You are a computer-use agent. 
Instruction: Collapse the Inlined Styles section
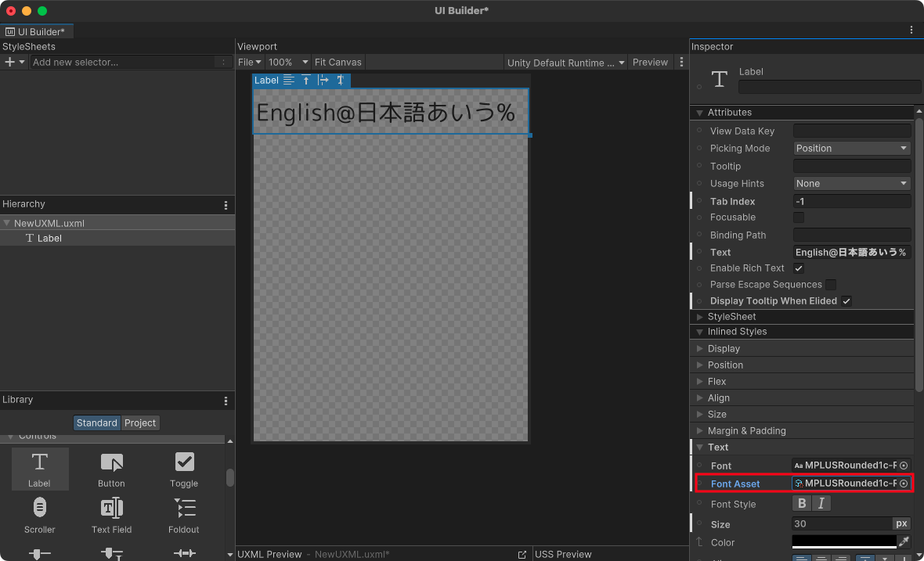[x=699, y=332]
